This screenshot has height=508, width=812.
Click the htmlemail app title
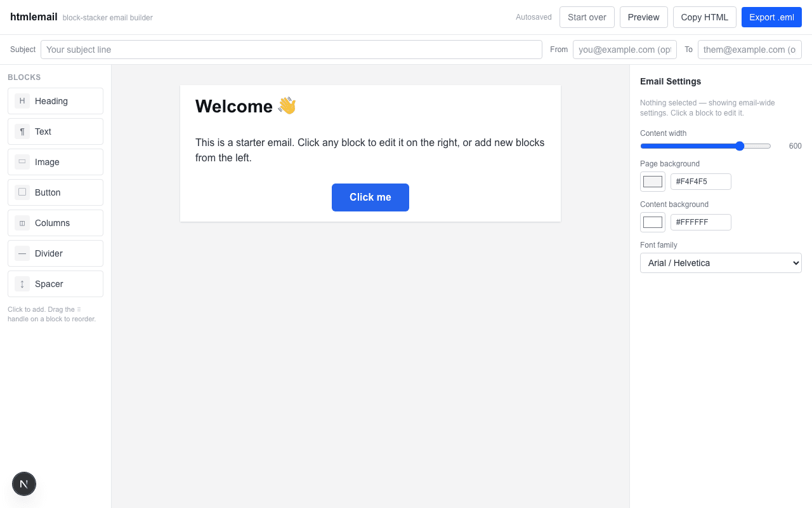click(x=34, y=17)
